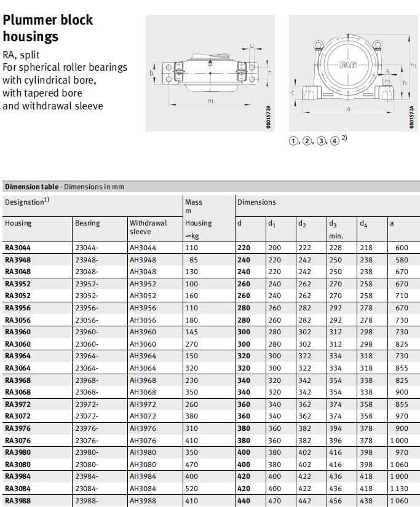Viewport: 420px width, 507px height.
Task: Click the circled number 3 symbol
Action: [320, 141]
